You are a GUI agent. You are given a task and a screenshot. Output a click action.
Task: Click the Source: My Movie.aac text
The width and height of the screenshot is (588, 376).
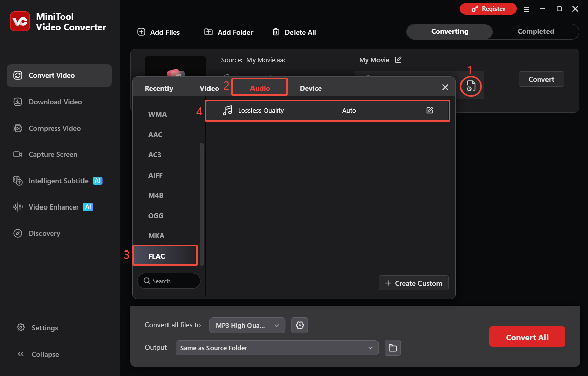(254, 60)
